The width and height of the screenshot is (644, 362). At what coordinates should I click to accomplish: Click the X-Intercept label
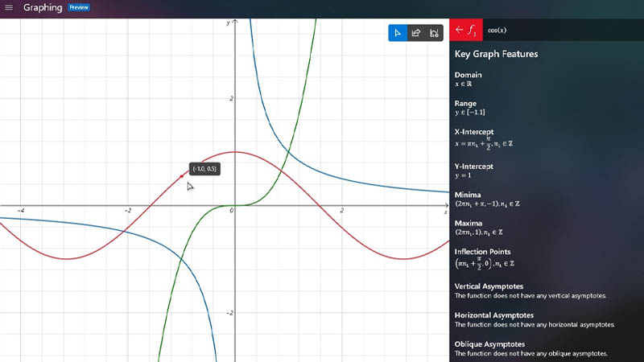(474, 132)
